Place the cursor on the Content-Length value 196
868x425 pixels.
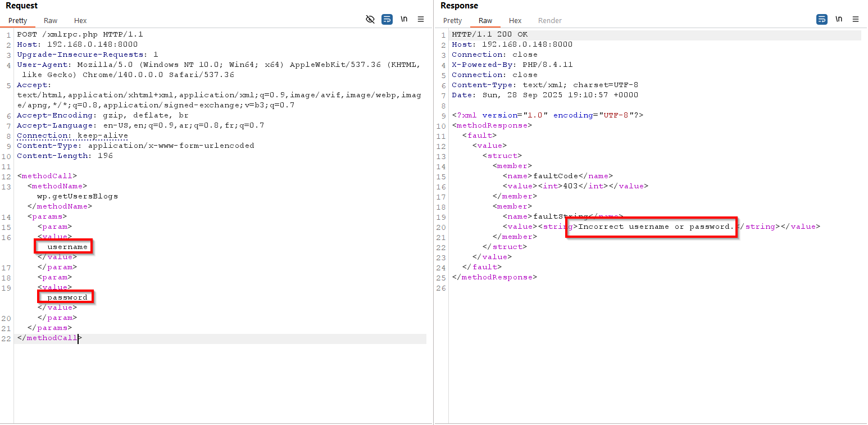pyautogui.click(x=105, y=156)
